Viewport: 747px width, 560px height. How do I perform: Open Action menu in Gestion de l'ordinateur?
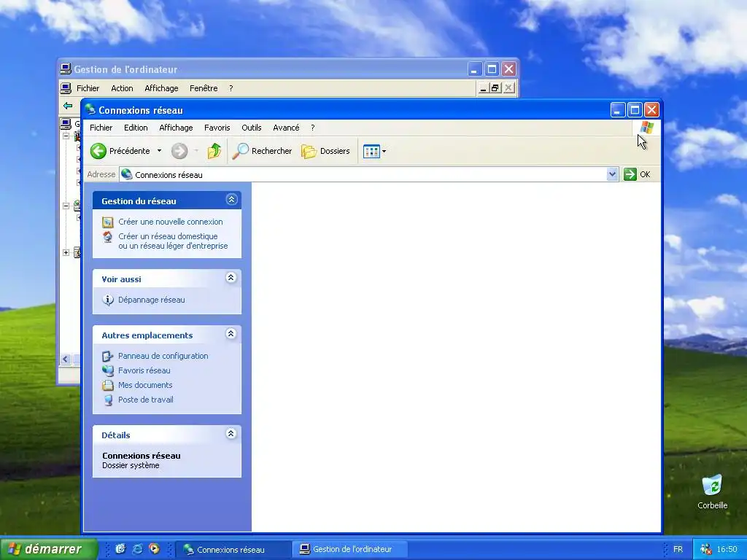click(122, 88)
